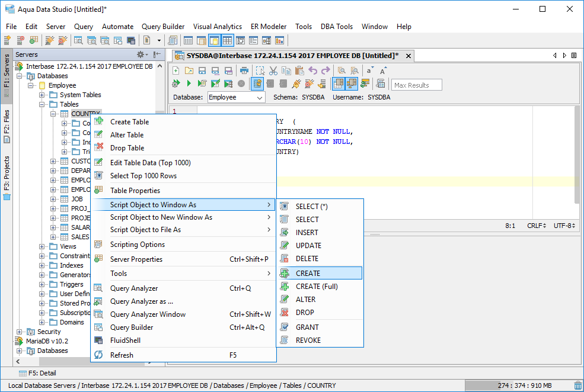Image resolution: width=584 pixels, height=392 pixels.
Task: Click the Servers panel gear settings icon
Action: (141, 54)
